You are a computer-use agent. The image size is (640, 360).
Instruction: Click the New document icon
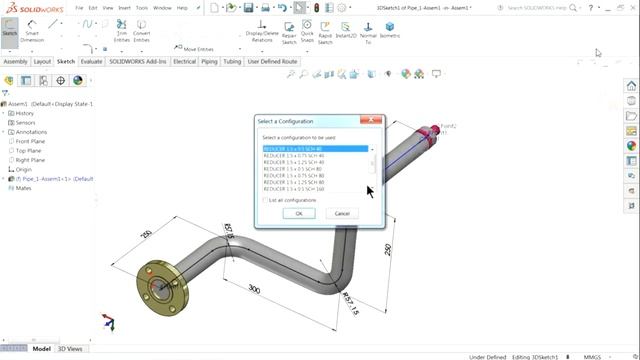click(214, 8)
